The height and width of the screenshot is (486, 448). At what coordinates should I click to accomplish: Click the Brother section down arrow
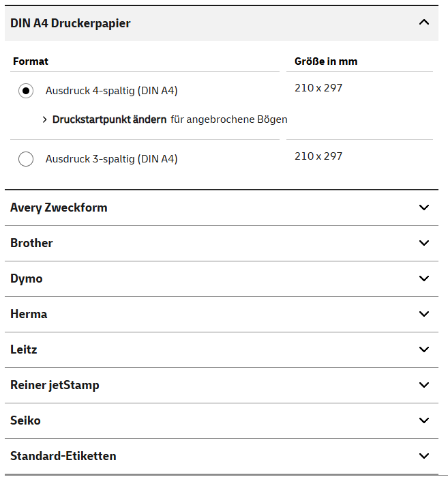(x=424, y=243)
